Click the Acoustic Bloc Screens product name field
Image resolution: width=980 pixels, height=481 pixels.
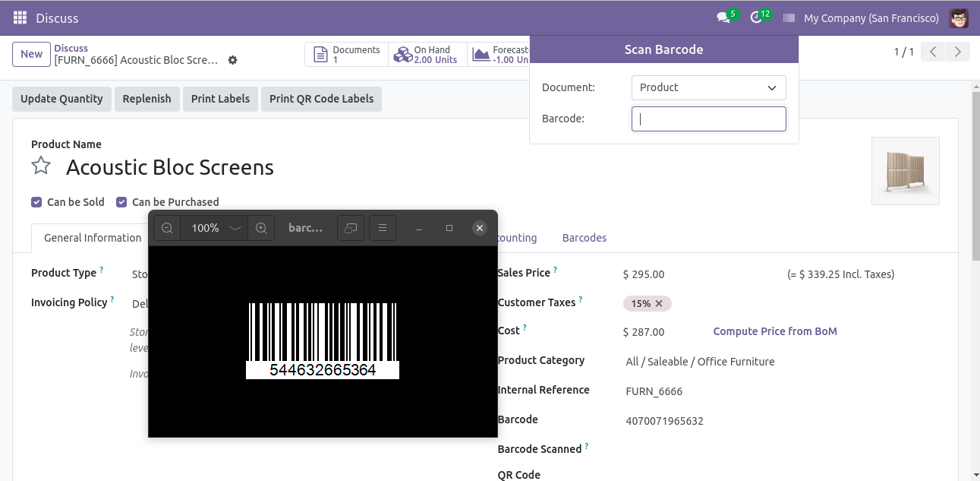point(170,167)
